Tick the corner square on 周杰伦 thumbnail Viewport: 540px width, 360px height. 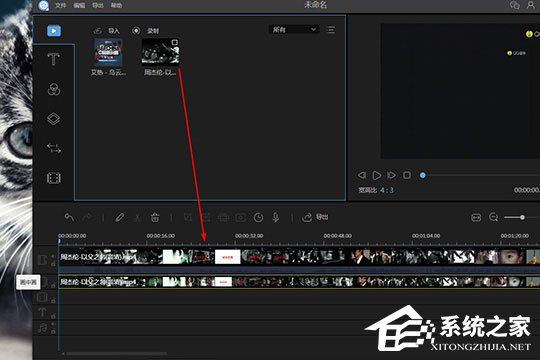(174, 42)
